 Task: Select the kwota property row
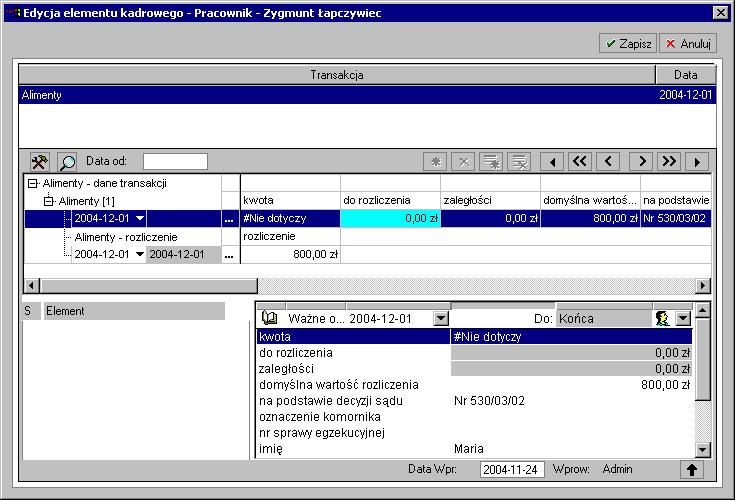[x=474, y=336]
